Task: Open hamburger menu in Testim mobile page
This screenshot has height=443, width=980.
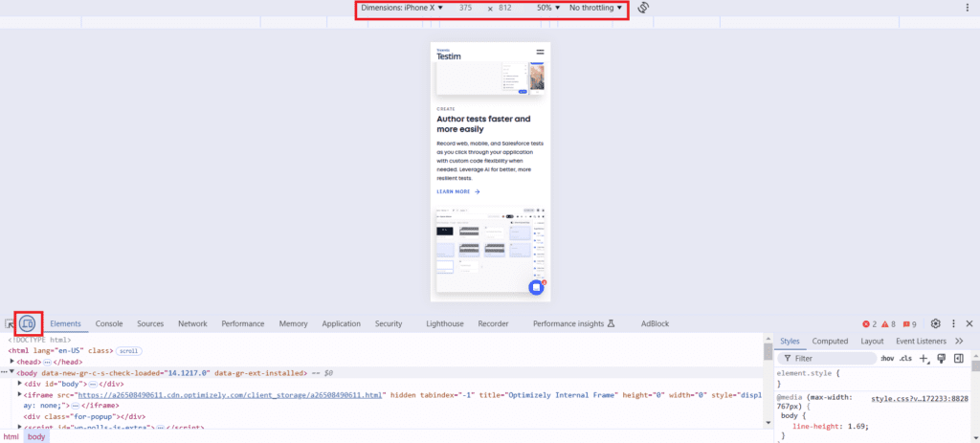Action: pyautogui.click(x=540, y=53)
